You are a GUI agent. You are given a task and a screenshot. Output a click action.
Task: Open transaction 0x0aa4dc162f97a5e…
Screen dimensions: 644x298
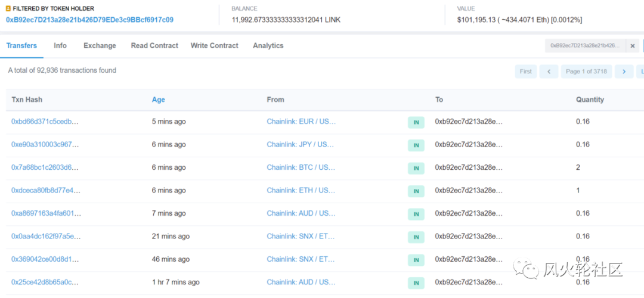(x=46, y=237)
